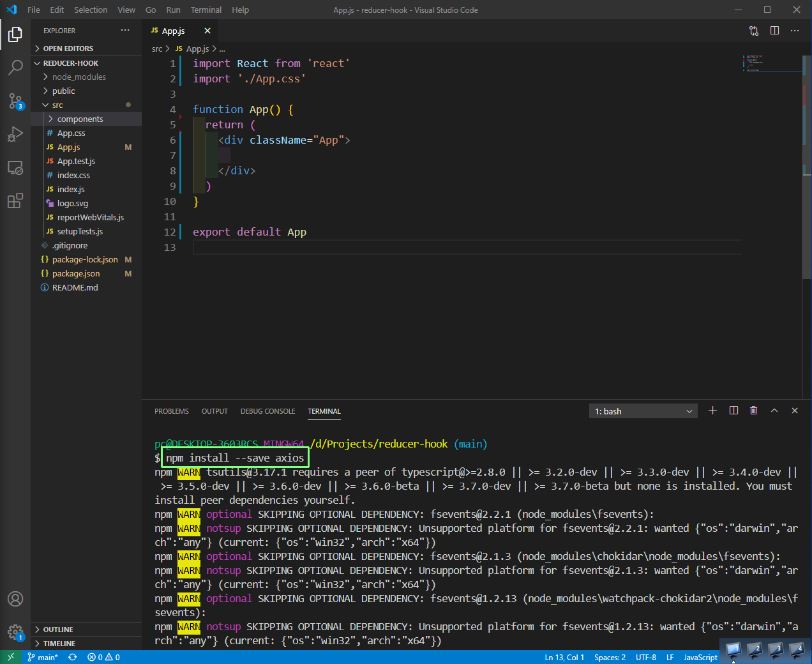Image resolution: width=812 pixels, height=664 pixels.
Task: Open the .gitignore file
Action: click(86, 245)
